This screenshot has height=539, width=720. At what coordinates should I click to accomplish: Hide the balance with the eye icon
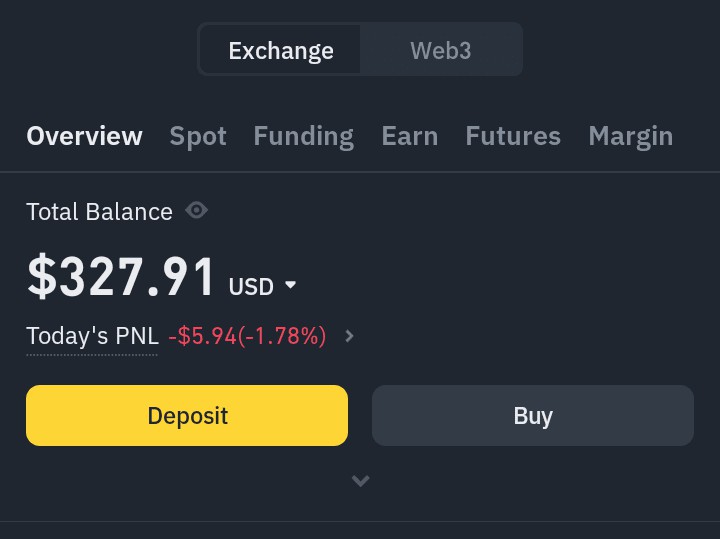[x=197, y=211]
